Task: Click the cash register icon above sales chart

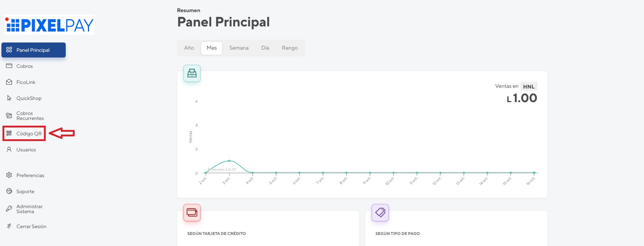Action: pyautogui.click(x=192, y=73)
